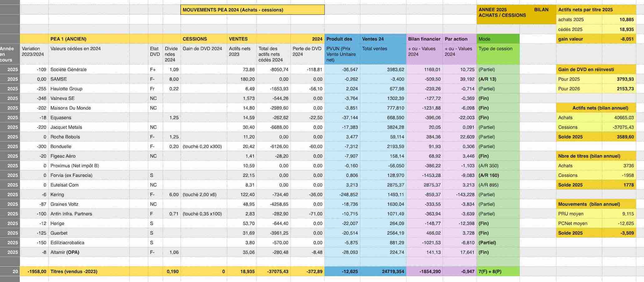This screenshot has height=282, width=644.
Task: Click the 'PVUN (Prix Vente Unitaire net)' header
Action: pyautogui.click(x=342, y=54)
